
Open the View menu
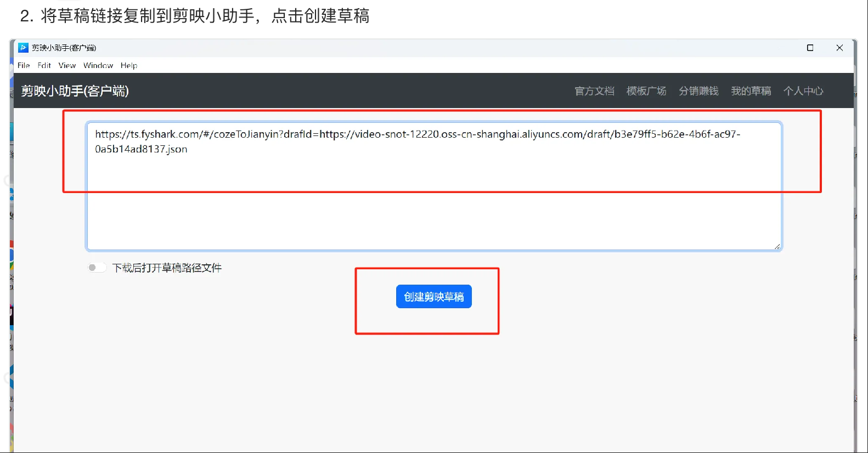[67, 65]
